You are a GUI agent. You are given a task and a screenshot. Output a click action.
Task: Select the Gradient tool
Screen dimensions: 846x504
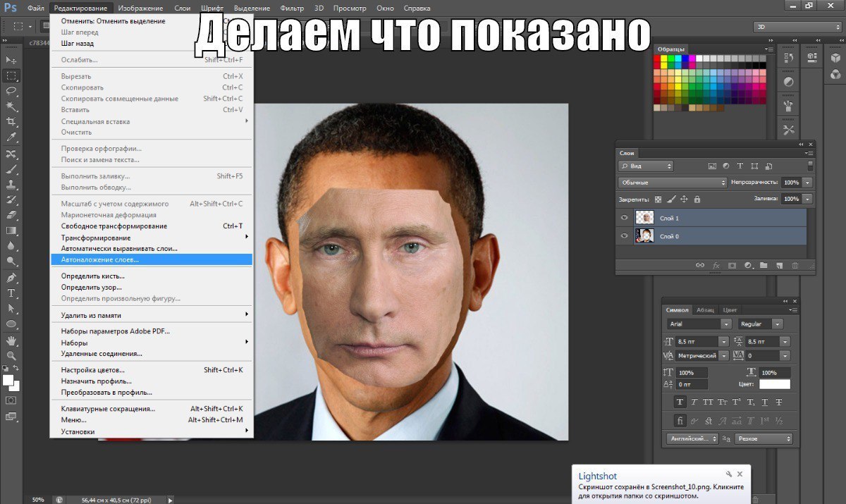click(11, 231)
